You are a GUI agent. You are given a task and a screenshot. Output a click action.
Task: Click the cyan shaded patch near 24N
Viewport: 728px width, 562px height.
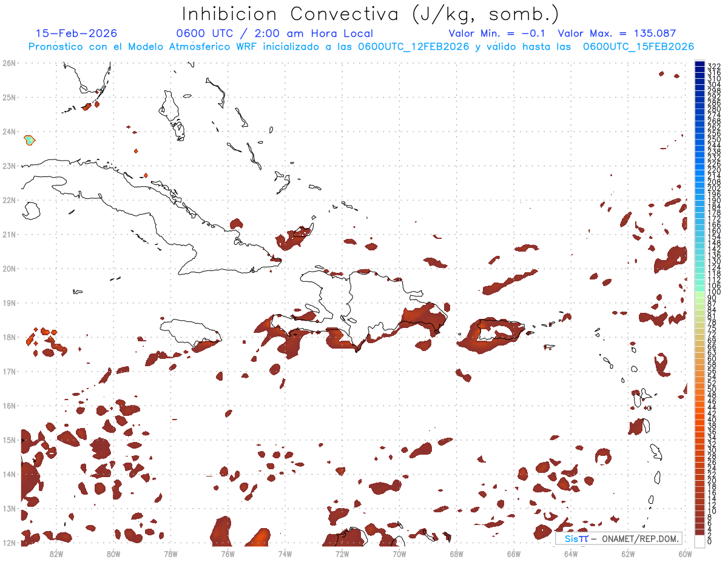[29, 140]
